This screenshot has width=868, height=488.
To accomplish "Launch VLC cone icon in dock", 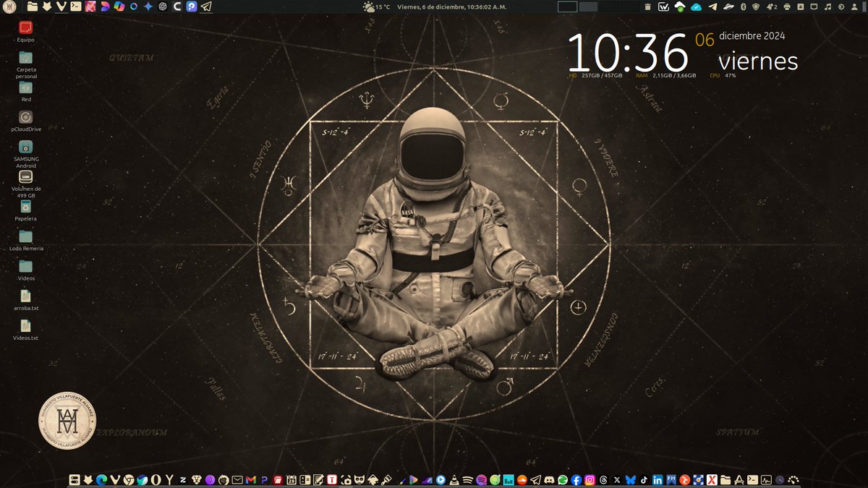I will pos(455,479).
